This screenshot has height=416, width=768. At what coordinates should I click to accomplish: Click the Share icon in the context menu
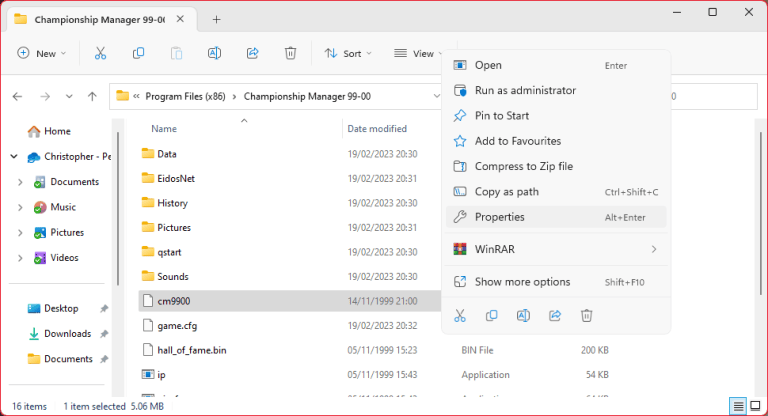pos(554,316)
